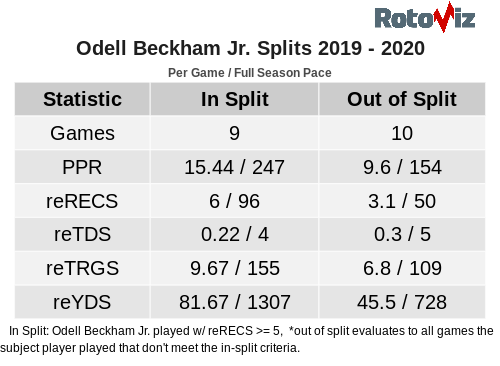Select the Statistic column header
Screen dimensions: 500x366
pyautogui.click(x=82, y=99)
